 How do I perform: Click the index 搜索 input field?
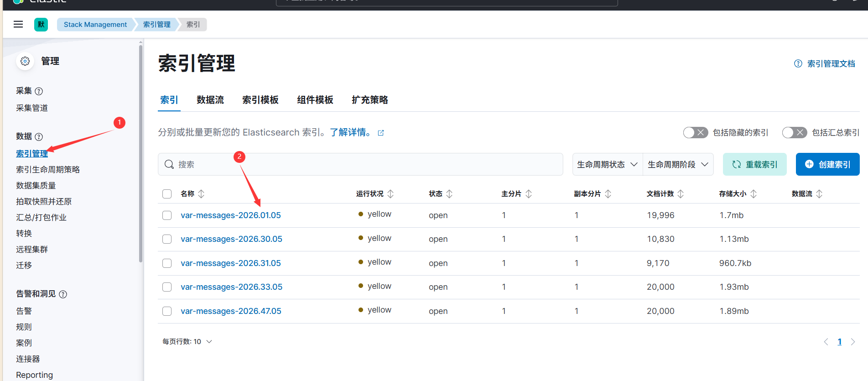[360, 164]
